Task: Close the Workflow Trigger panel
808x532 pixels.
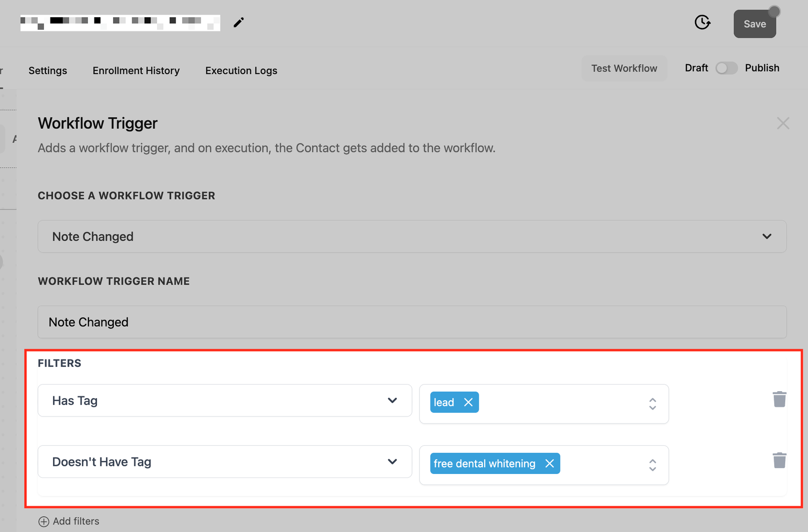Action: (x=783, y=123)
